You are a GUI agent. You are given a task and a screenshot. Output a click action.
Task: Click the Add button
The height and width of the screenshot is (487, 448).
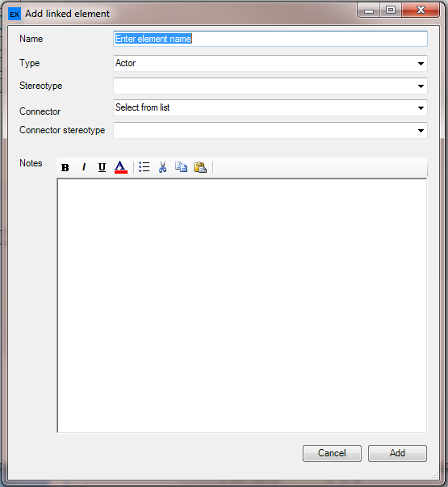[x=397, y=453]
